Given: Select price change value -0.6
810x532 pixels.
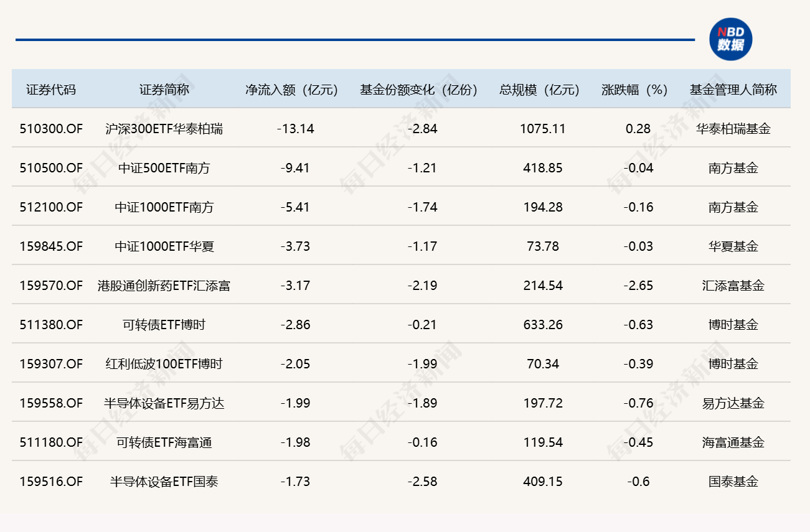Looking at the screenshot, I should tap(638, 482).
